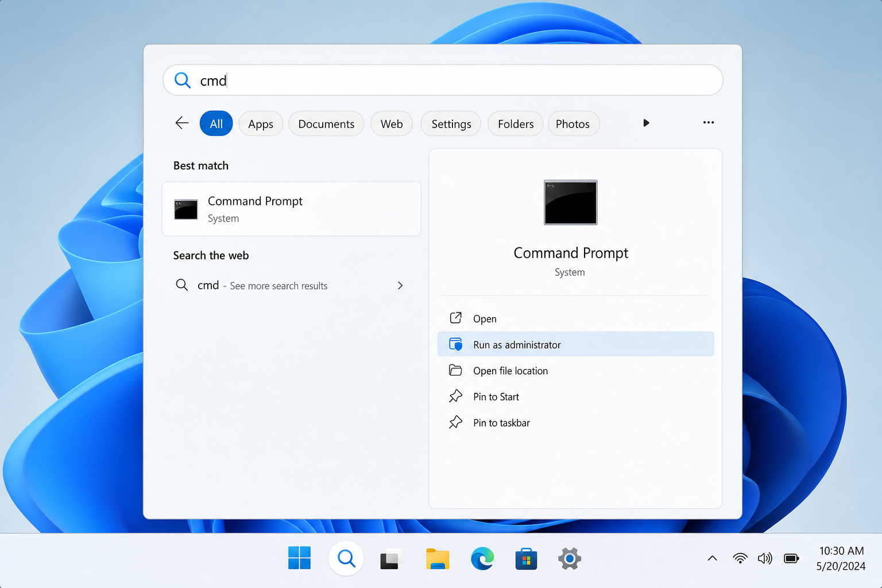
Task: Select the All filter tab
Action: [x=216, y=123]
